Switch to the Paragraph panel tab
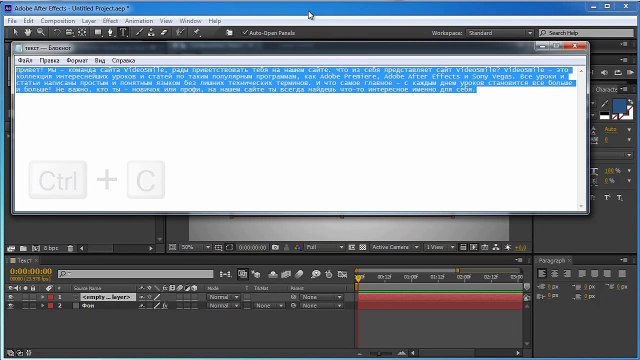640x360 pixels. tap(551, 260)
